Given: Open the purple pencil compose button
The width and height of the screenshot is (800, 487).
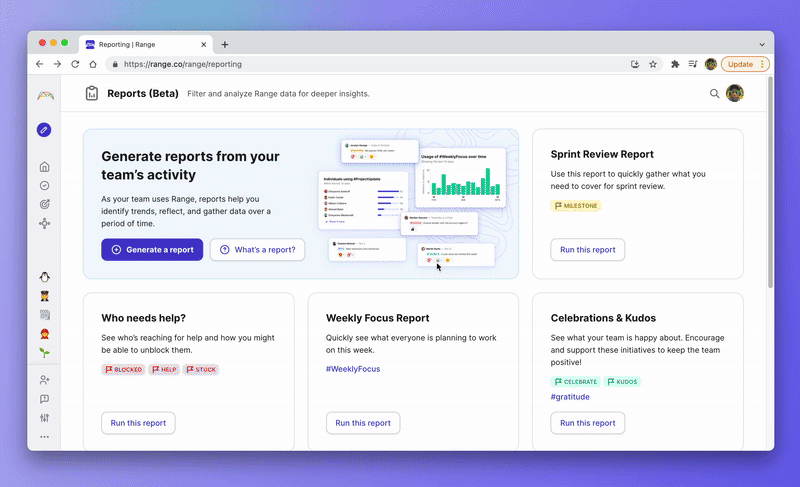Looking at the screenshot, I should [44, 130].
